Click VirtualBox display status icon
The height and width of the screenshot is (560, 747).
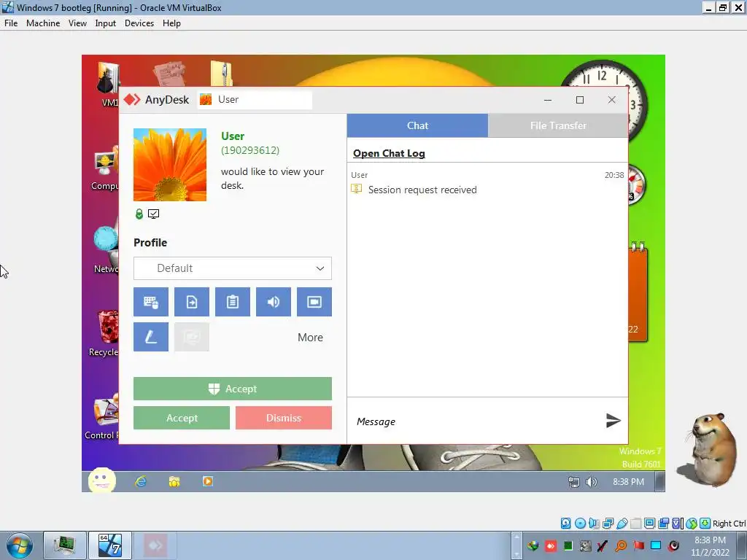point(649,524)
